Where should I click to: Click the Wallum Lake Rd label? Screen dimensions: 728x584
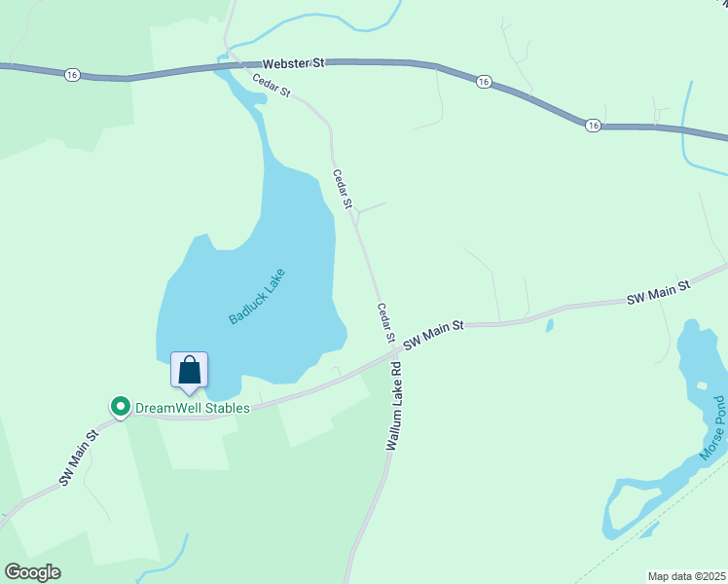tap(393, 406)
